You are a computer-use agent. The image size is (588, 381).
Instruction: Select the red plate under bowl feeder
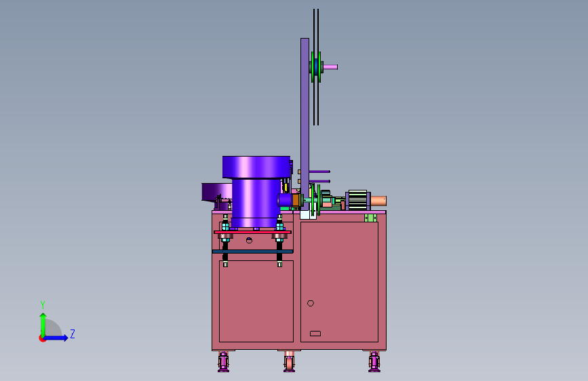252,232
